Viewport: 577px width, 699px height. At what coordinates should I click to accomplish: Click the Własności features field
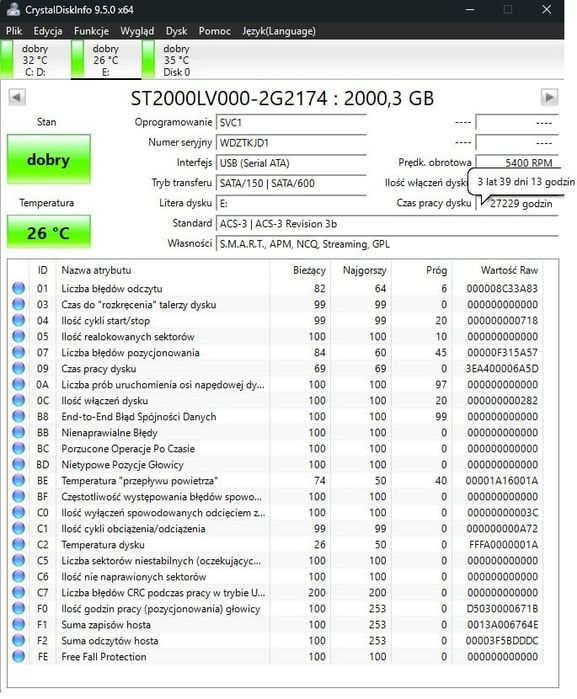(x=387, y=244)
